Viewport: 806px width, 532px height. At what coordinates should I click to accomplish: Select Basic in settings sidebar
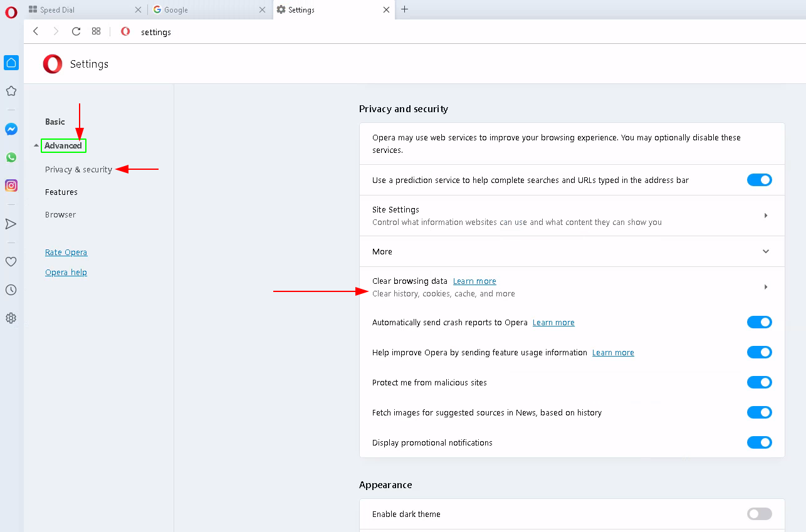point(55,122)
